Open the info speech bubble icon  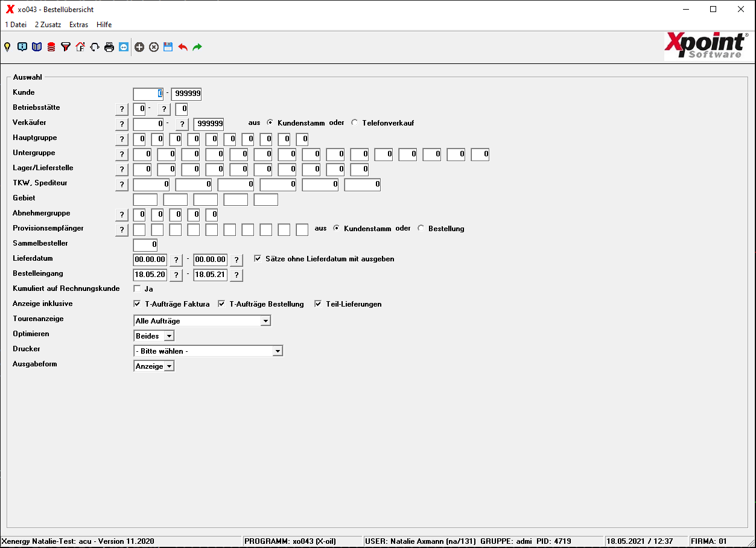pos(22,47)
